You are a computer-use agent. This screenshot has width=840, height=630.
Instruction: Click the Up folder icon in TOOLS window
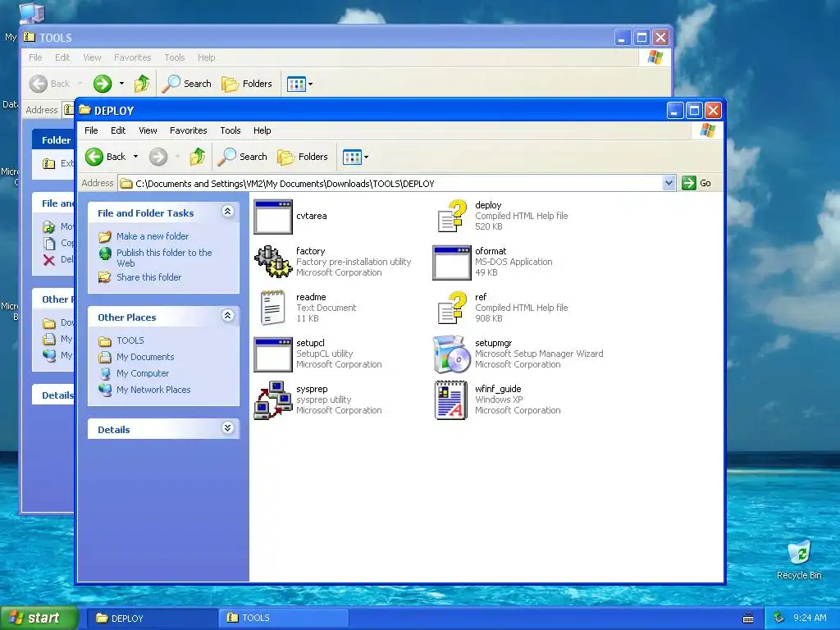142,84
